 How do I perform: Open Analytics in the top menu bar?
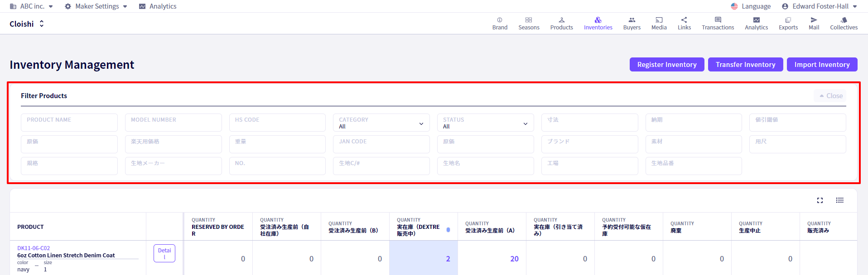tap(158, 6)
